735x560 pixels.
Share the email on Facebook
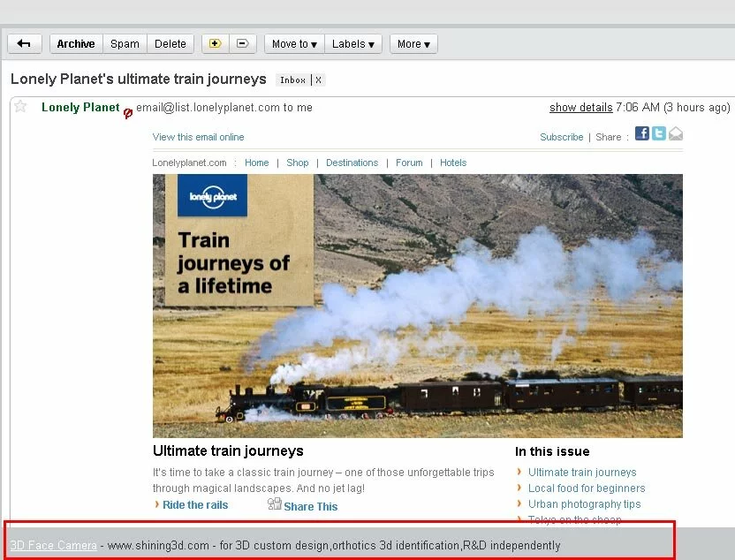[x=642, y=133]
